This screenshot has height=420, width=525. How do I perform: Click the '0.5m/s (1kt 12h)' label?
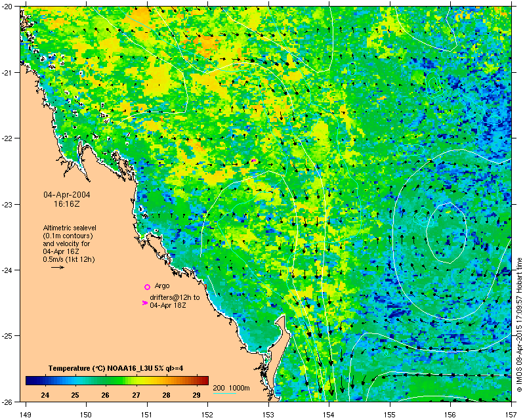coord(69,259)
